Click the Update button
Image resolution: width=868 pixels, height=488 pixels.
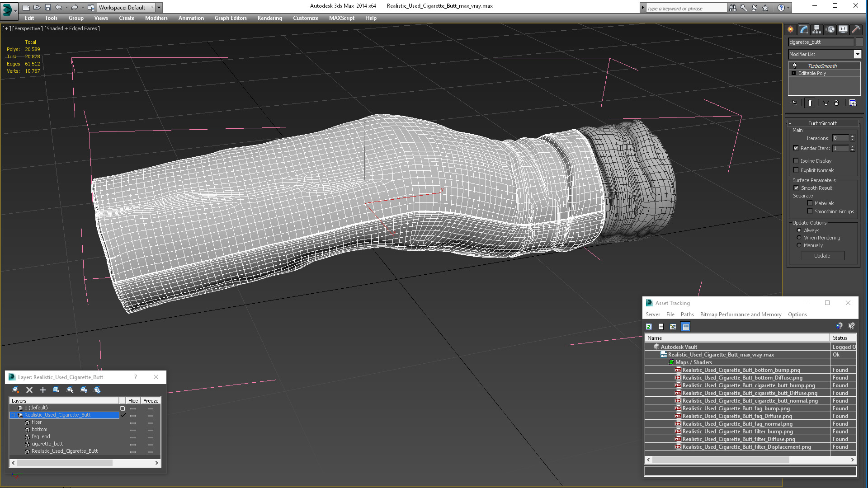pos(822,256)
